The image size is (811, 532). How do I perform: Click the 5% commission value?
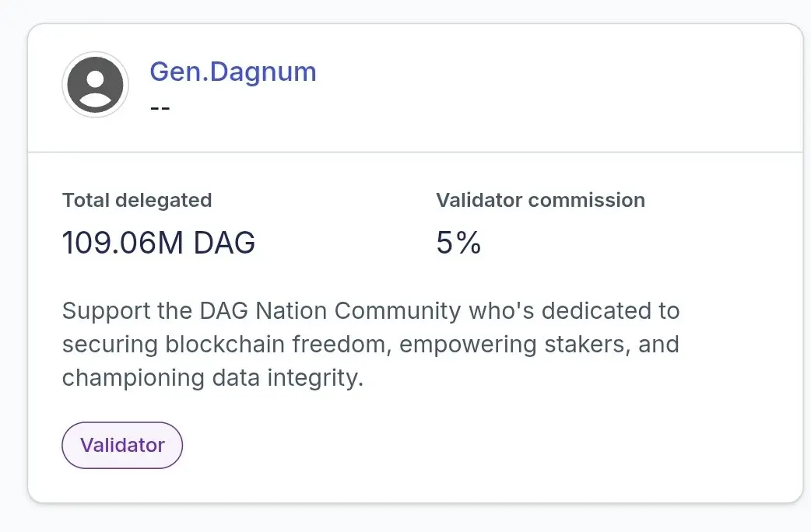(x=458, y=243)
